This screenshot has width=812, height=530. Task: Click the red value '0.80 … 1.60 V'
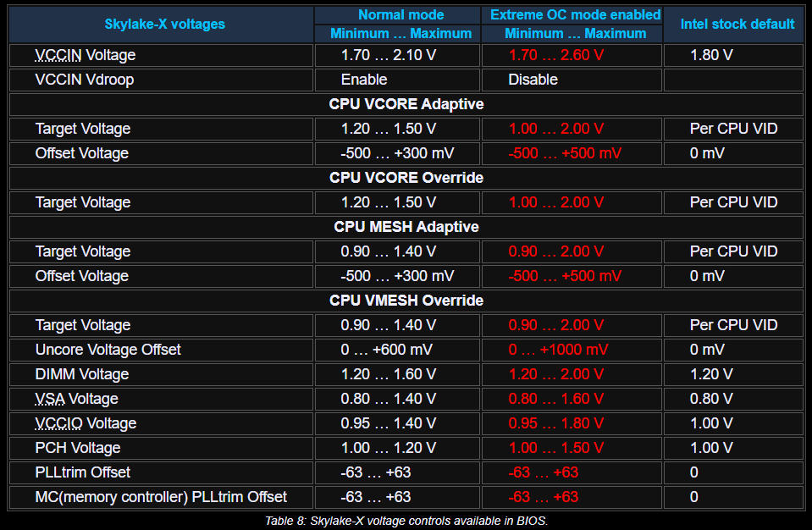click(555, 399)
